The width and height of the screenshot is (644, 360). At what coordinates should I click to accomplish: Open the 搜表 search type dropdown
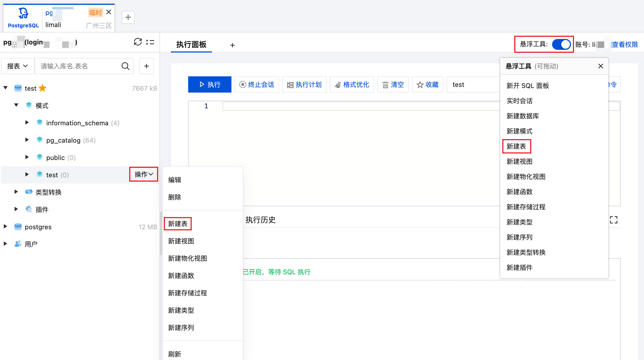click(x=18, y=66)
